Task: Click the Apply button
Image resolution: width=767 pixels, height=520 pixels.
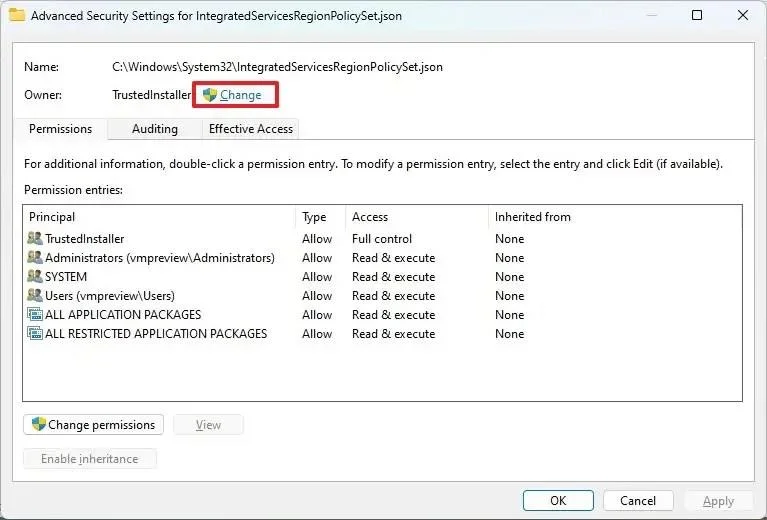Action: pyautogui.click(x=718, y=500)
